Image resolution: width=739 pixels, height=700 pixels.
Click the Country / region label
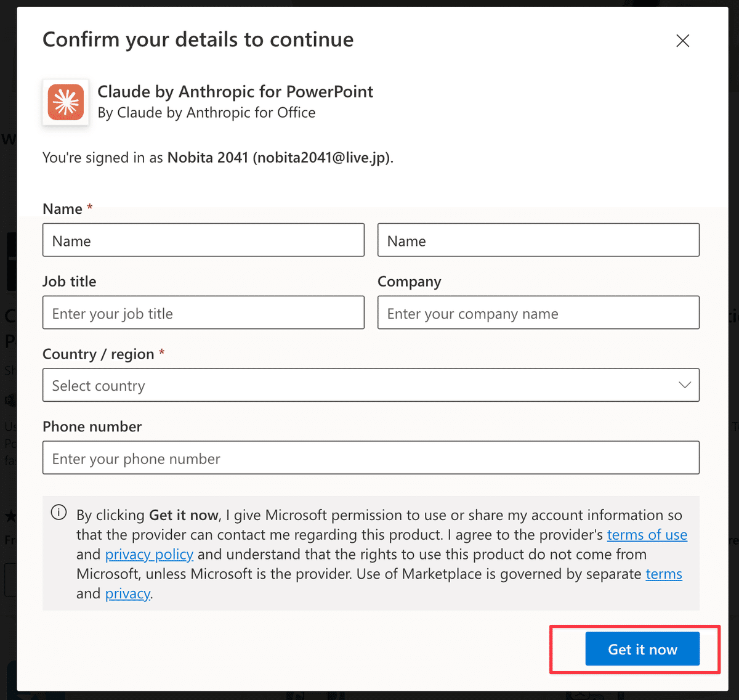pos(98,354)
